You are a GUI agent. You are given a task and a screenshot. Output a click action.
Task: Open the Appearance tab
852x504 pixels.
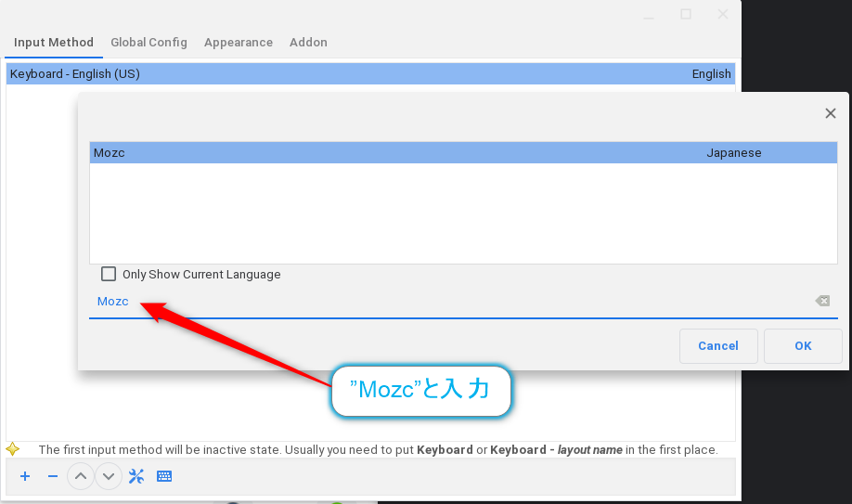point(239,43)
